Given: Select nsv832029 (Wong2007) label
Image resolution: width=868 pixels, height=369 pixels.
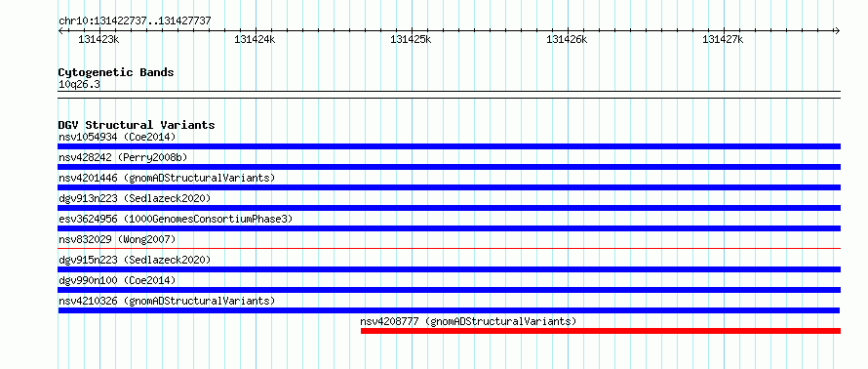Looking at the screenshot, I should (117, 239).
